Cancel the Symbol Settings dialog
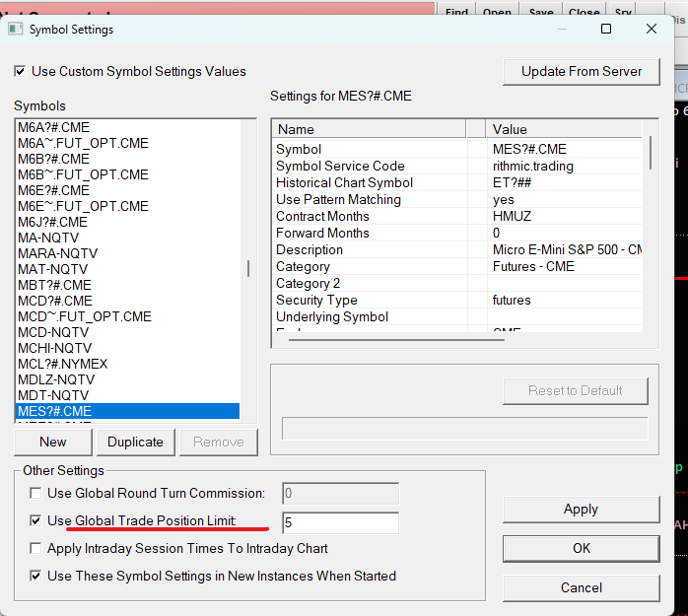The width and height of the screenshot is (688, 616). tap(581, 587)
